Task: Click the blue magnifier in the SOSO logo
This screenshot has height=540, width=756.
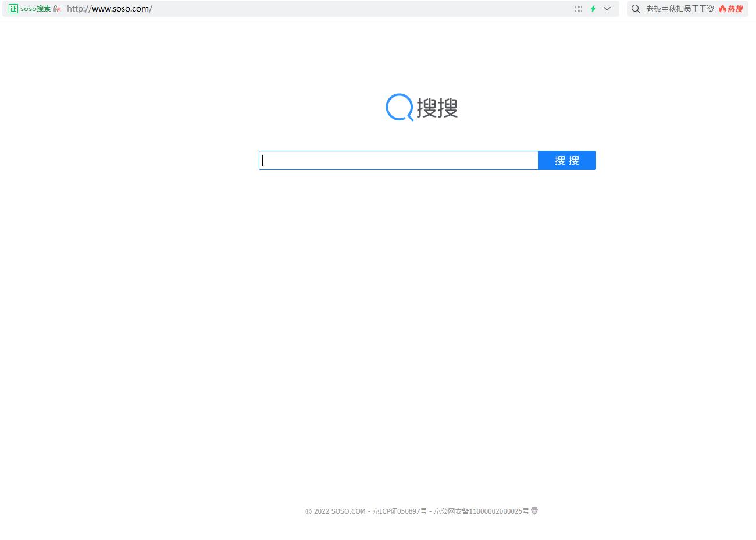Action: point(398,107)
